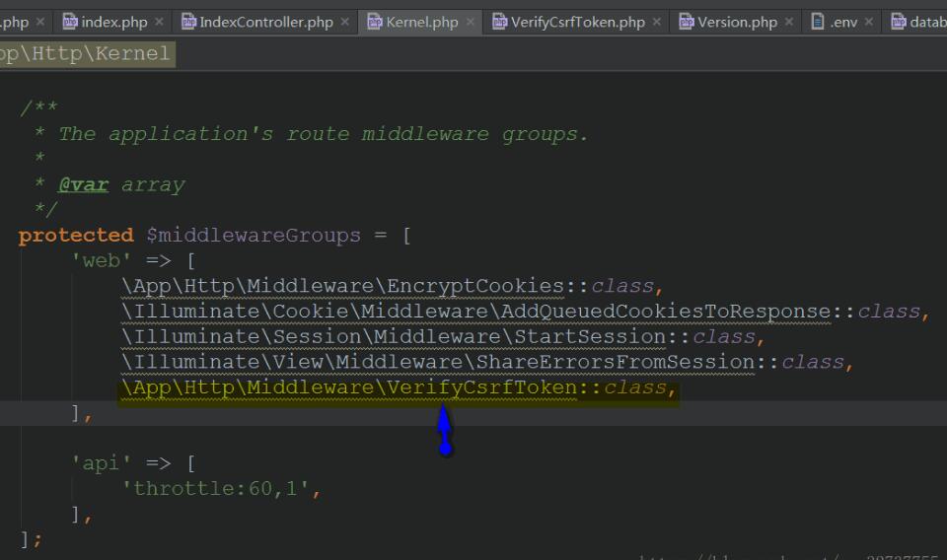Click the EncryptCookies::class line

point(393,286)
